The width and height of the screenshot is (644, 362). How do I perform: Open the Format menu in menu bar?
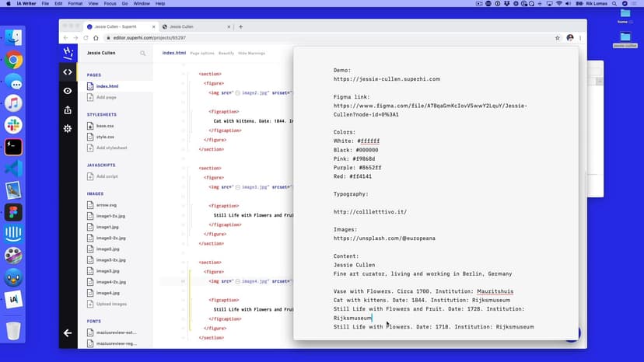pyautogui.click(x=75, y=4)
